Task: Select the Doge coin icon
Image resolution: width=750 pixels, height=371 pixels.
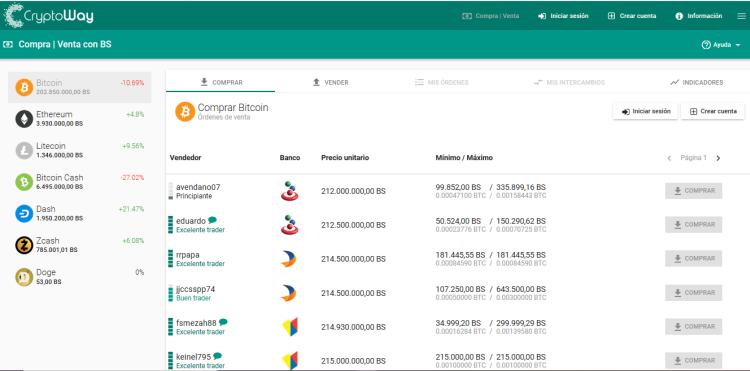Action: (x=24, y=277)
